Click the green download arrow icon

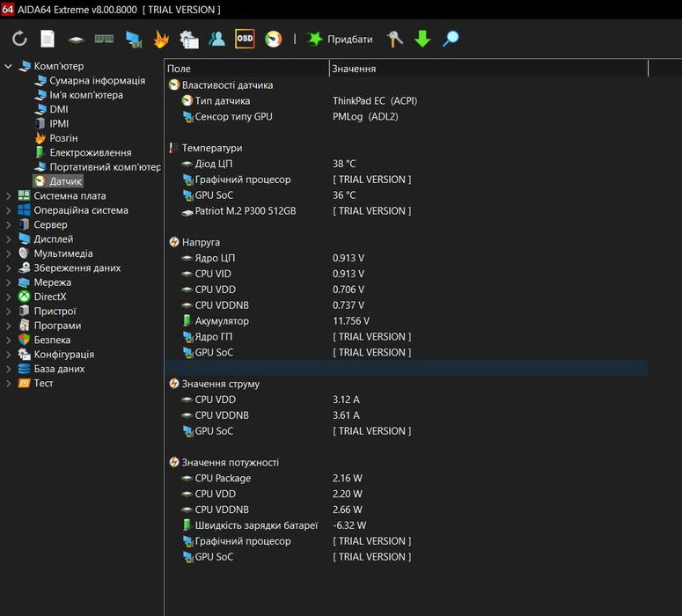pos(422,40)
